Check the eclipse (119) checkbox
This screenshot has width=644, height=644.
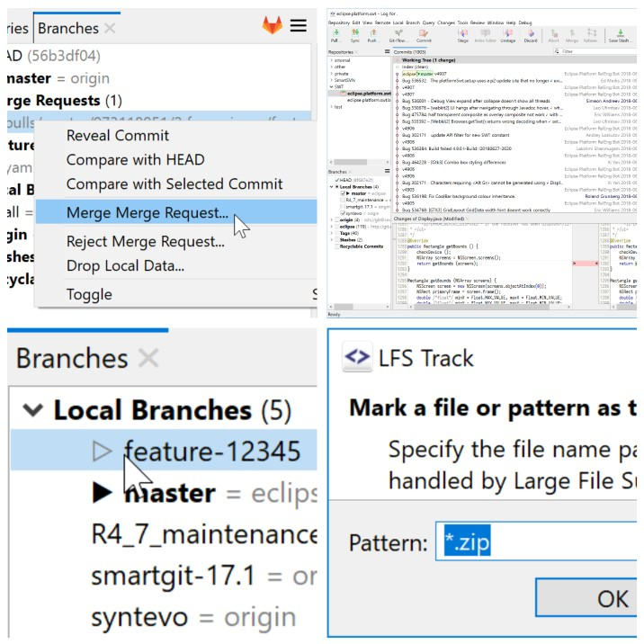click(337, 227)
